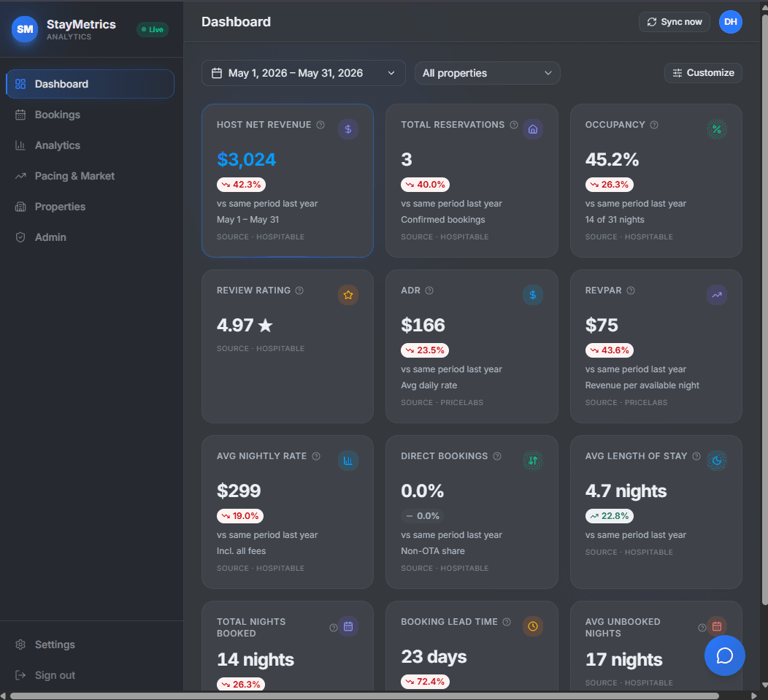Click the scroll right arrow

[x=754, y=696]
